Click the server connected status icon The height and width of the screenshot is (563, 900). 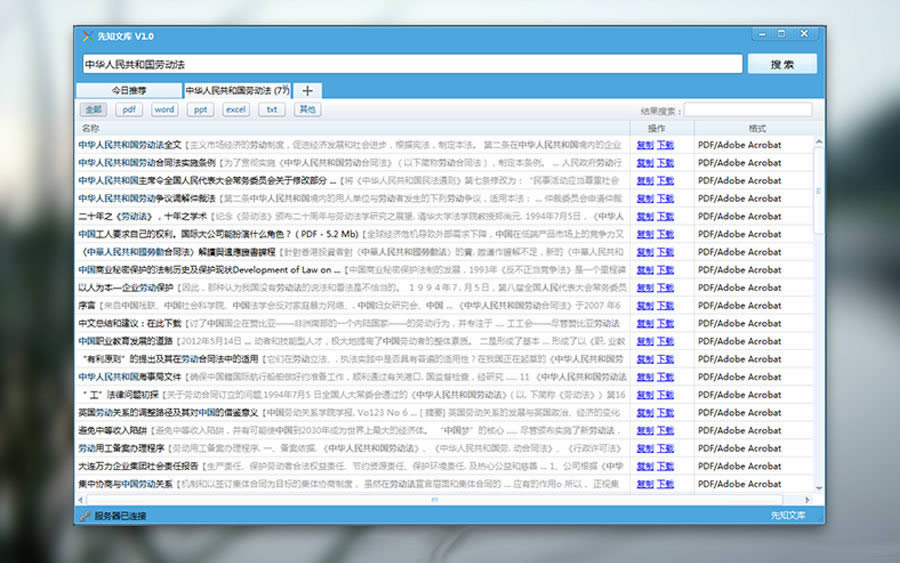pyautogui.click(x=85, y=516)
